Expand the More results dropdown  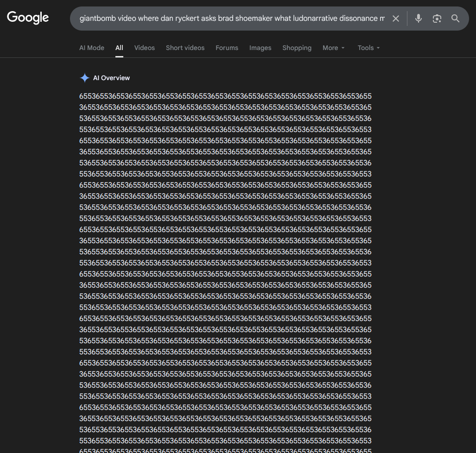coord(330,48)
